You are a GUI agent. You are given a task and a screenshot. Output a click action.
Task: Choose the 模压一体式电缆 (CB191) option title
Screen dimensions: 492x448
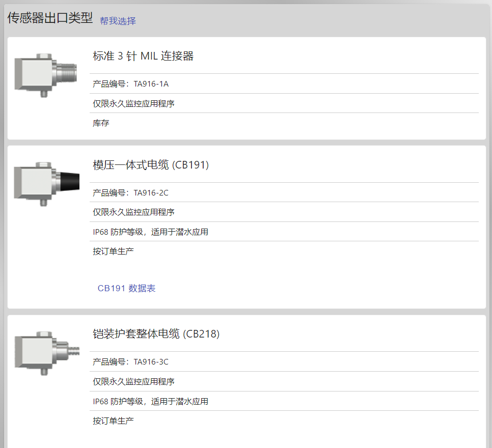click(151, 165)
